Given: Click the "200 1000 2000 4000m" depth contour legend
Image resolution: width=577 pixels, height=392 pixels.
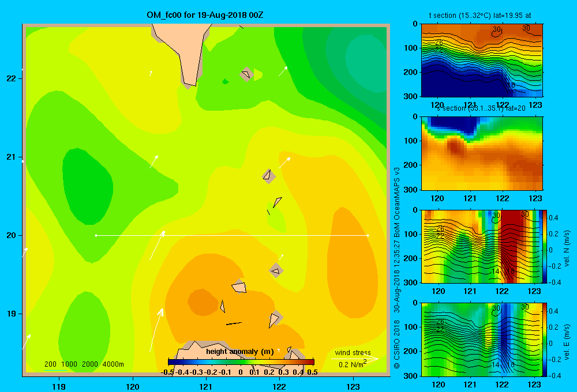Looking at the screenshot, I should click(x=84, y=364).
